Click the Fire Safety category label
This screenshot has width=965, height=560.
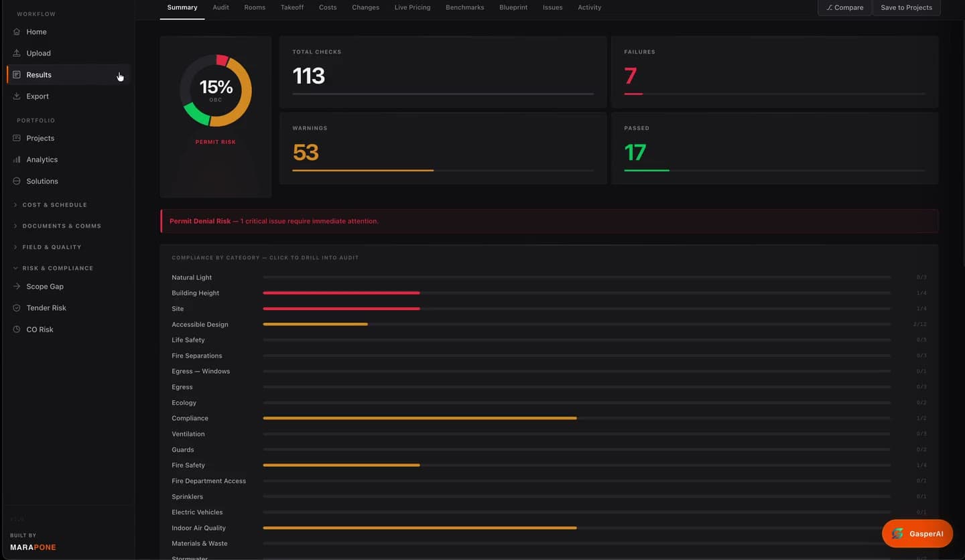[x=188, y=465]
